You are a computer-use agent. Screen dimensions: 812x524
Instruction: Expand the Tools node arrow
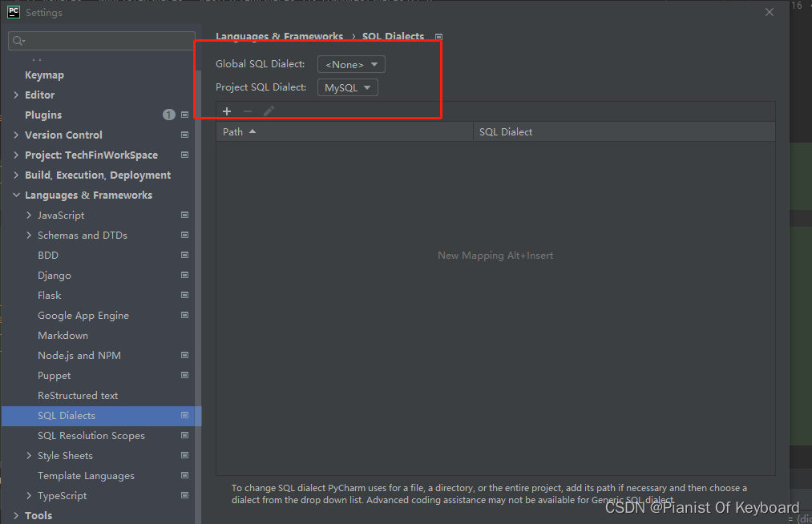(16, 515)
